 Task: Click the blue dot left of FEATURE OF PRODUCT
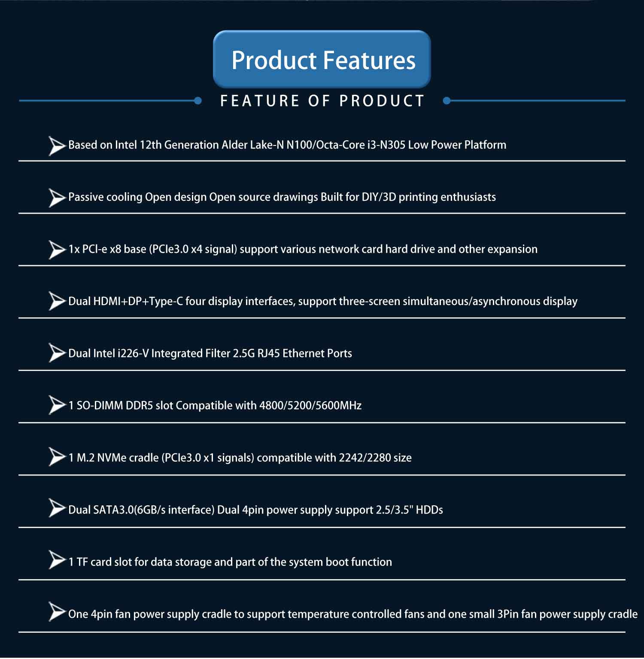(x=198, y=101)
